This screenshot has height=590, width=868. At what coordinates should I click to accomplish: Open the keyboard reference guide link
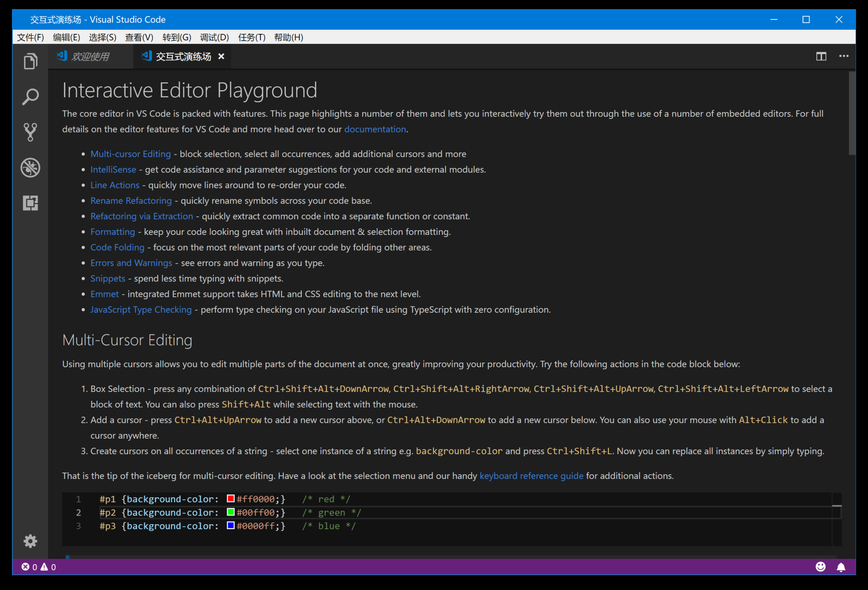(531, 476)
